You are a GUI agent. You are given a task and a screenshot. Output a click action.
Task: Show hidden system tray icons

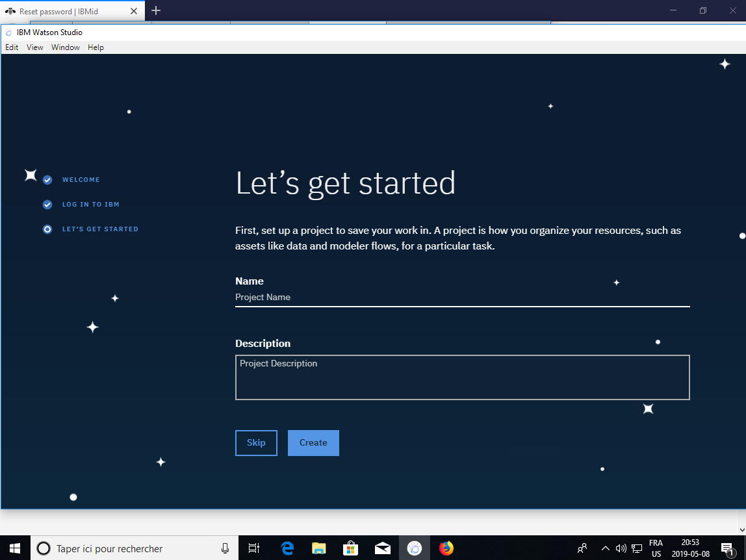[605, 548]
